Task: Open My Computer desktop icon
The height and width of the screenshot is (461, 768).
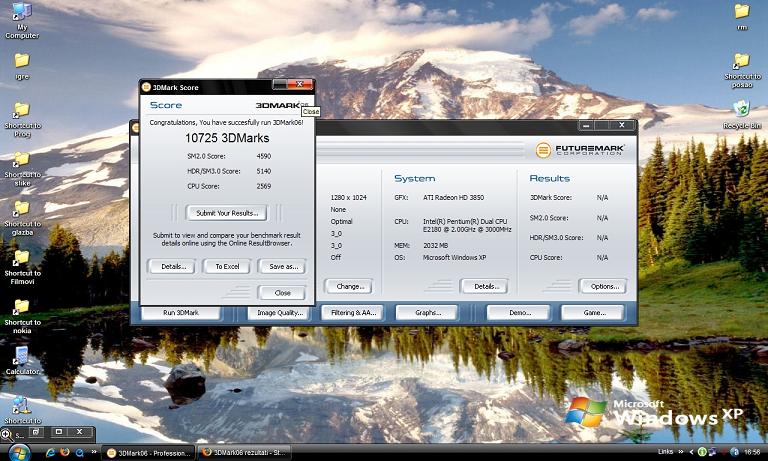Action: point(21,14)
